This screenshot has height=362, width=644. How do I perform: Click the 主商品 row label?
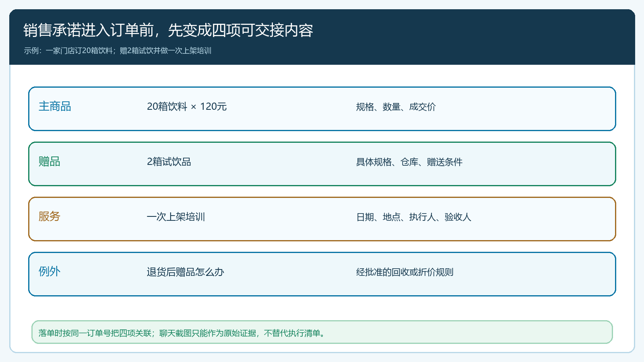tap(55, 107)
